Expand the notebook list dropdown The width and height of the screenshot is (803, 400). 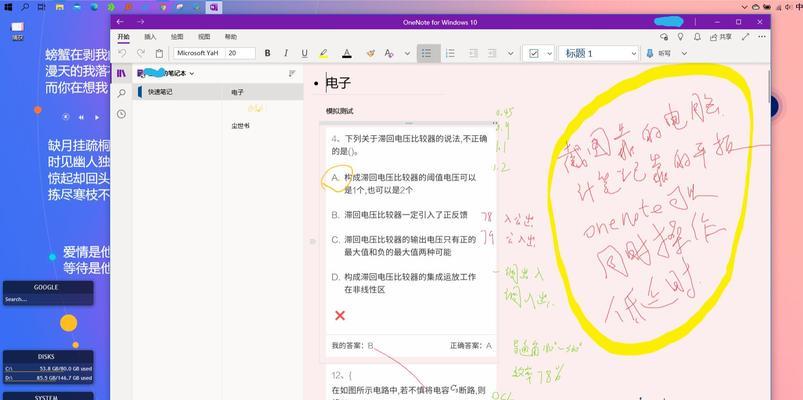coord(192,74)
